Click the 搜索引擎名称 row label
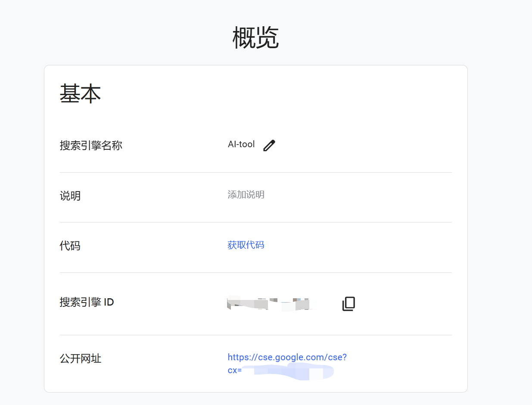Viewport: 532px width, 405px height. pyautogui.click(x=91, y=145)
